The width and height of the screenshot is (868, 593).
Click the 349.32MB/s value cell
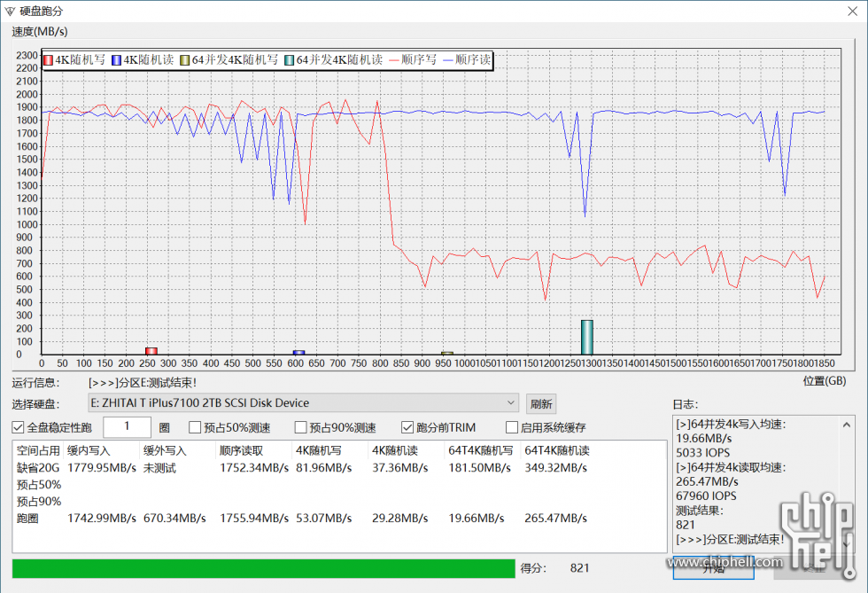(x=556, y=468)
